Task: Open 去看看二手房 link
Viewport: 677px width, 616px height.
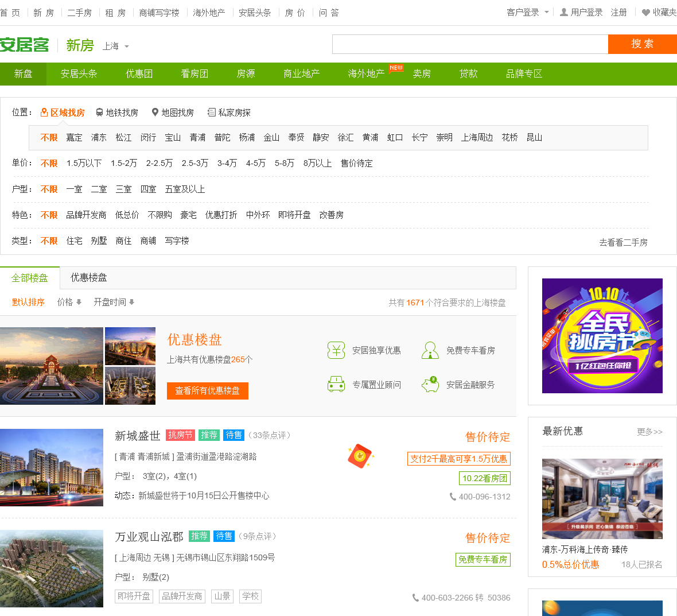Action: pos(623,242)
